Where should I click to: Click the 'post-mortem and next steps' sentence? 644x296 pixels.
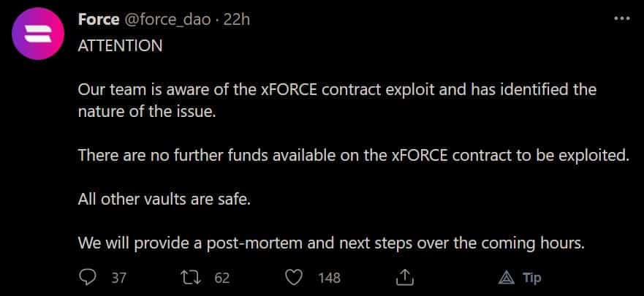(x=331, y=243)
